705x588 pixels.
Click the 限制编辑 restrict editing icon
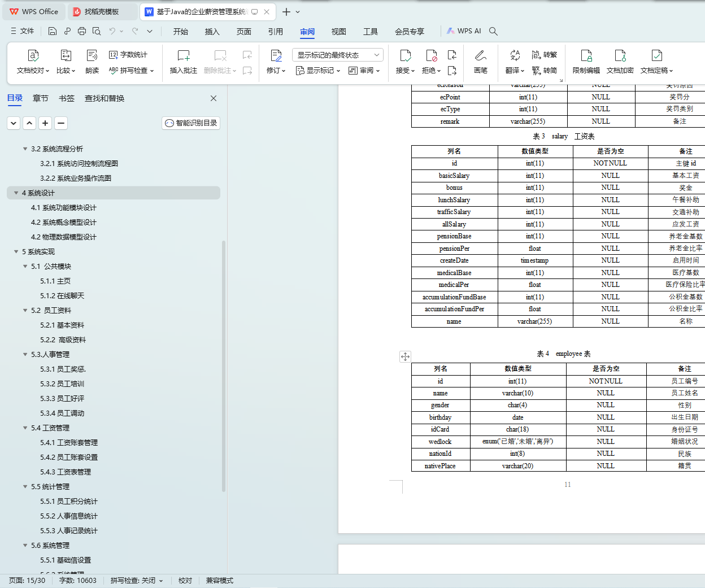pos(586,55)
